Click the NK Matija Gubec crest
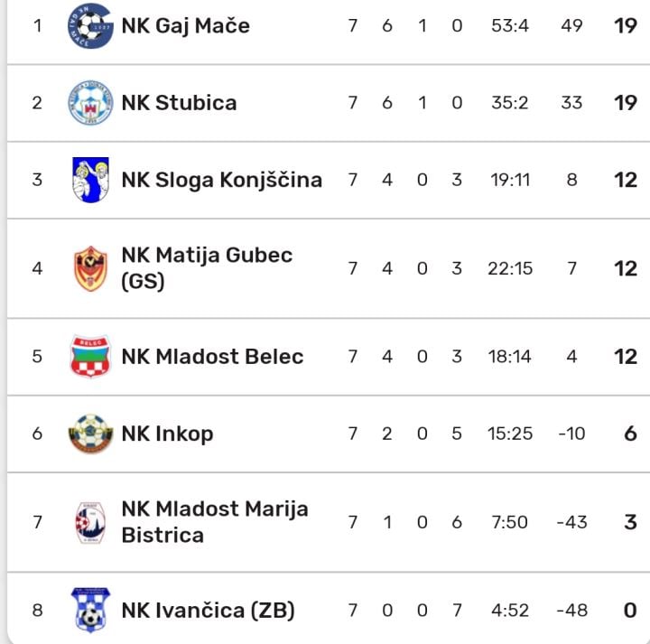The image size is (650, 644). tap(90, 268)
